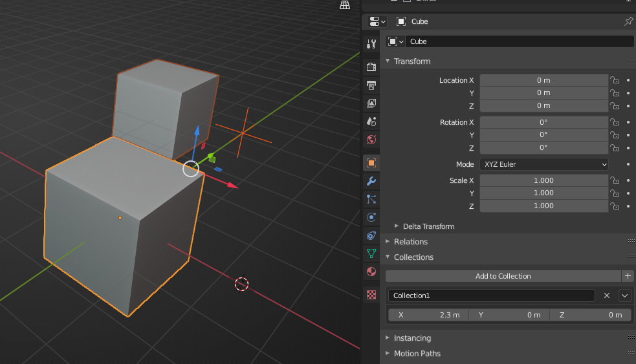Click the Rotation Z value field

(x=544, y=147)
